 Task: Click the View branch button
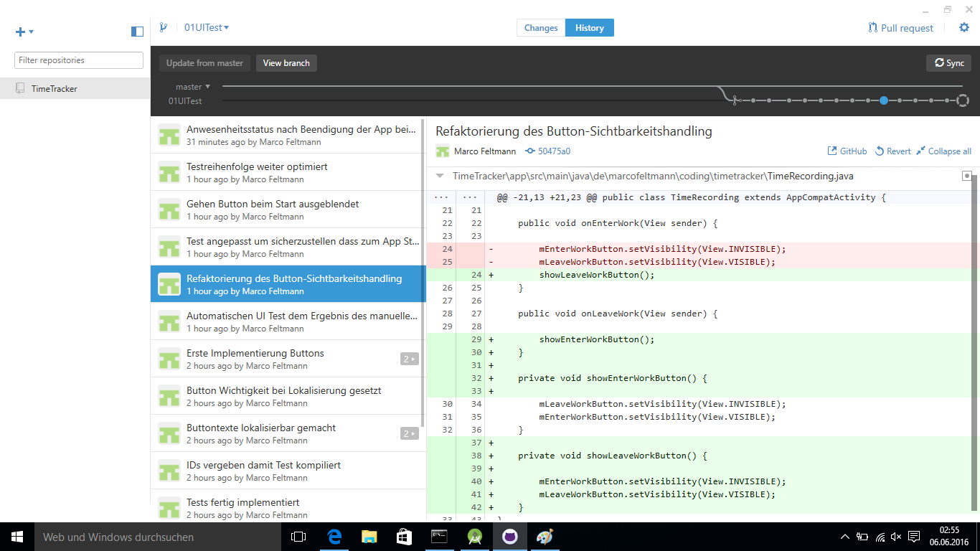point(286,63)
